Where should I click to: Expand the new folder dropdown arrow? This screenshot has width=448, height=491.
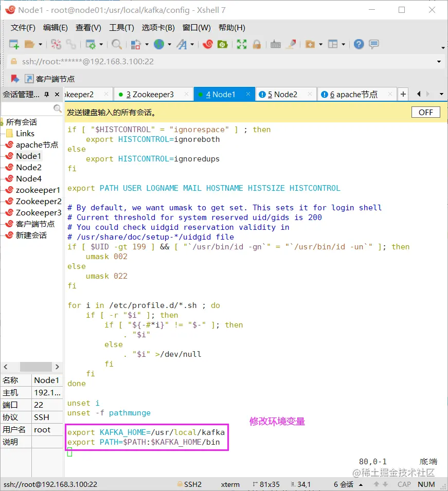click(320, 44)
